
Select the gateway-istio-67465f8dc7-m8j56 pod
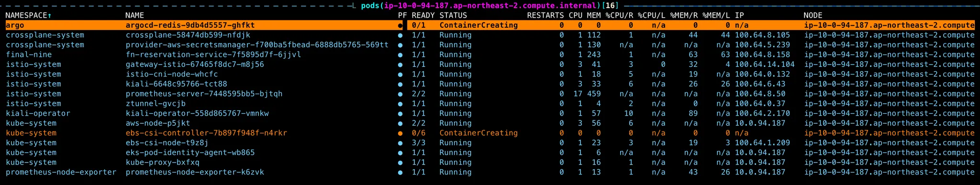click(x=490, y=65)
